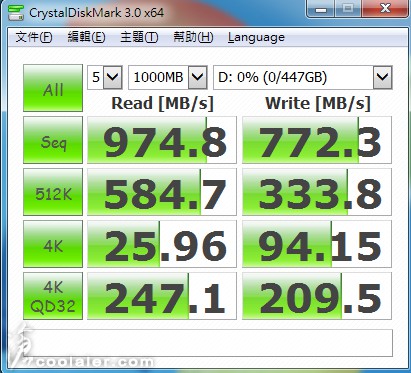Open the Language menu
This screenshot has width=411, height=373.
256,37
